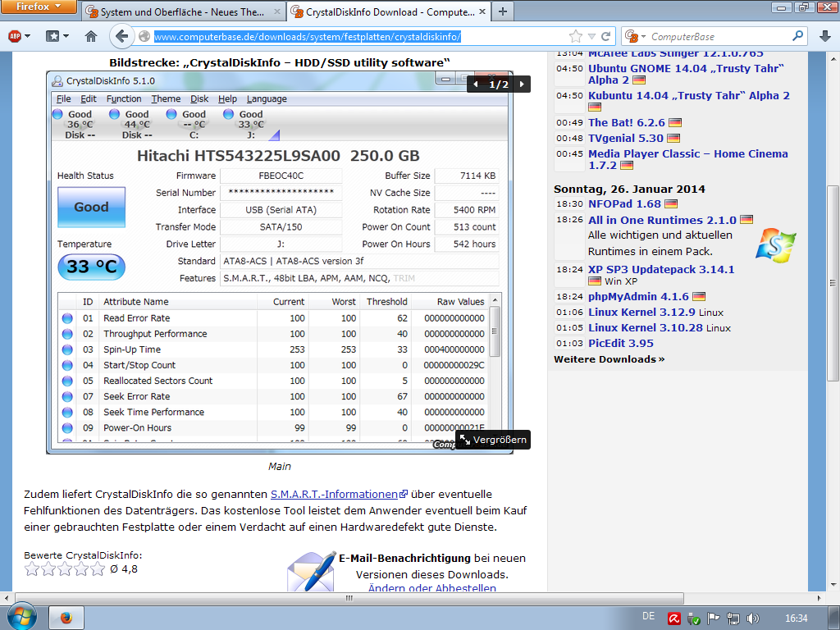Viewport: 840px width, 630px height.
Task: Rate CrystalDiskInfo with the first star
Action: pyautogui.click(x=32, y=569)
